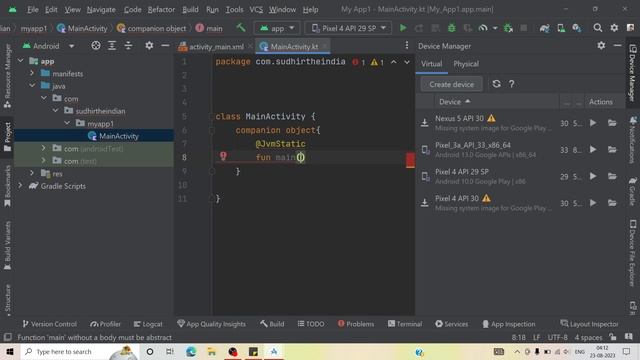
Task: Open Search Everywhere magnifier icon
Action: (x=598, y=28)
